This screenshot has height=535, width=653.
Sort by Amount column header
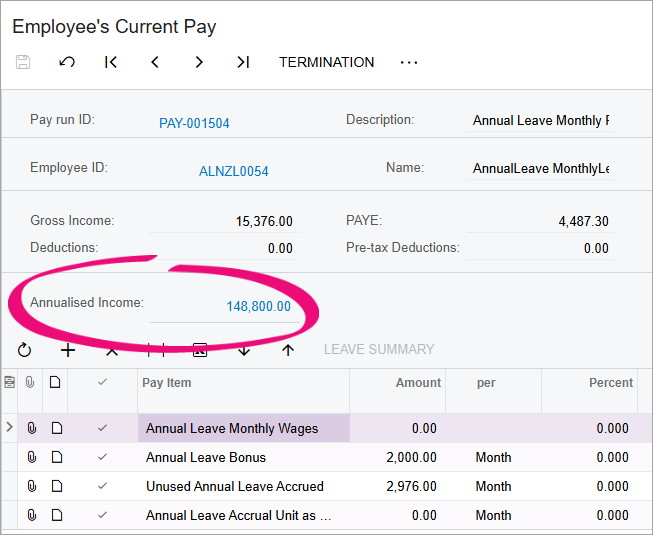point(418,383)
